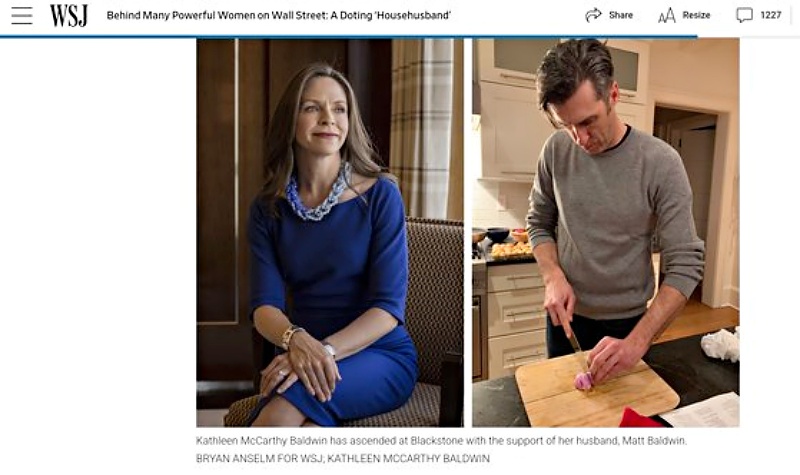Screen dimensions: 800x475
Task: Open the photo of the woman in blue dress
Action: [x=330, y=233]
